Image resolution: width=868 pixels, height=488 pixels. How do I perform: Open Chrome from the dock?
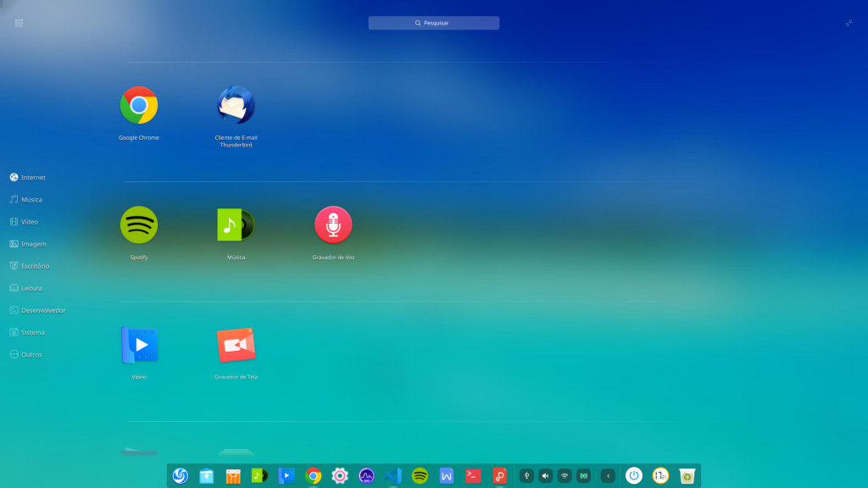314,476
